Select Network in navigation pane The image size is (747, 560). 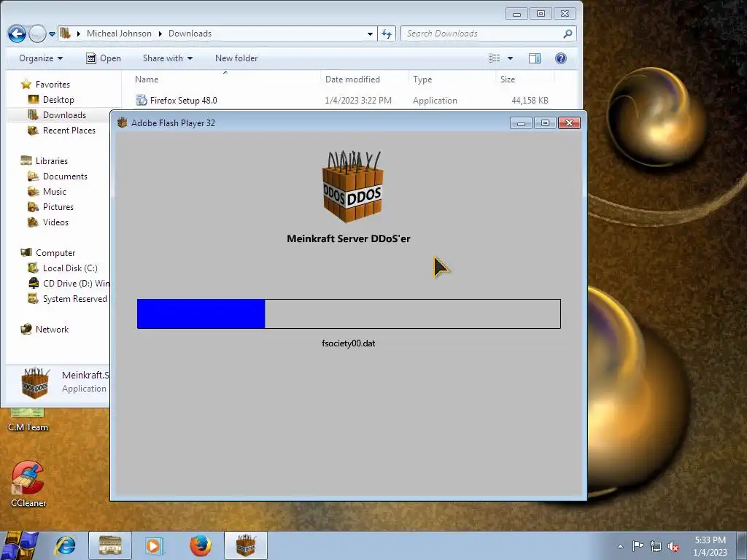pos(52,329)
